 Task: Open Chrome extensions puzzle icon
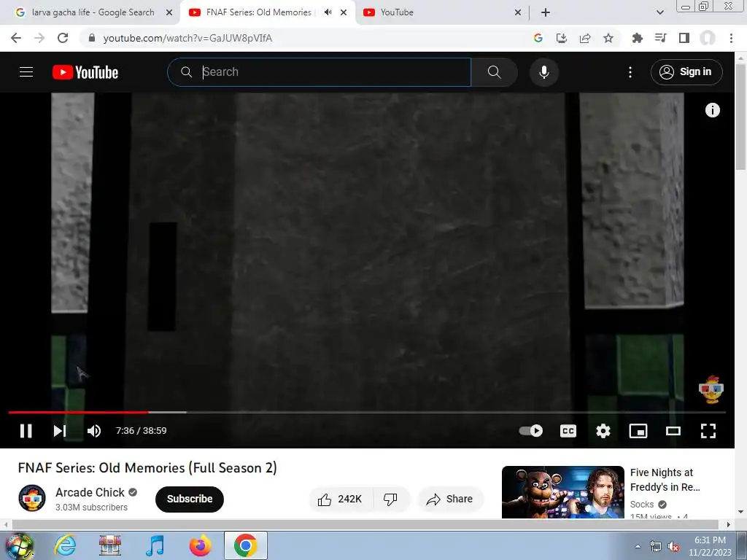coord(637,38)
